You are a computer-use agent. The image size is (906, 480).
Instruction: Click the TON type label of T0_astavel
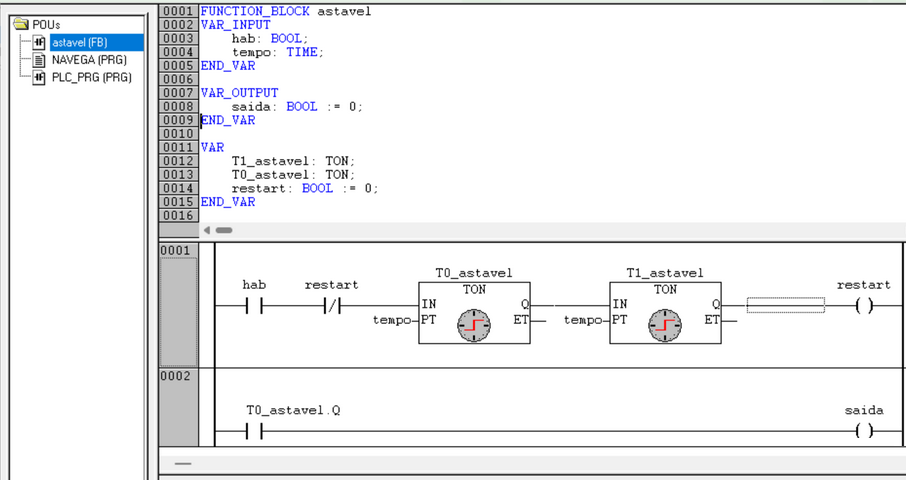pos(474,289)
